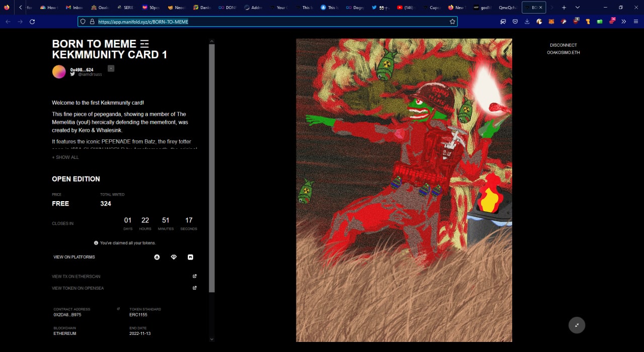Open VIEW TX ON ETHERSCAN link
The image size is (644, 352).
[x=76, y=277]
